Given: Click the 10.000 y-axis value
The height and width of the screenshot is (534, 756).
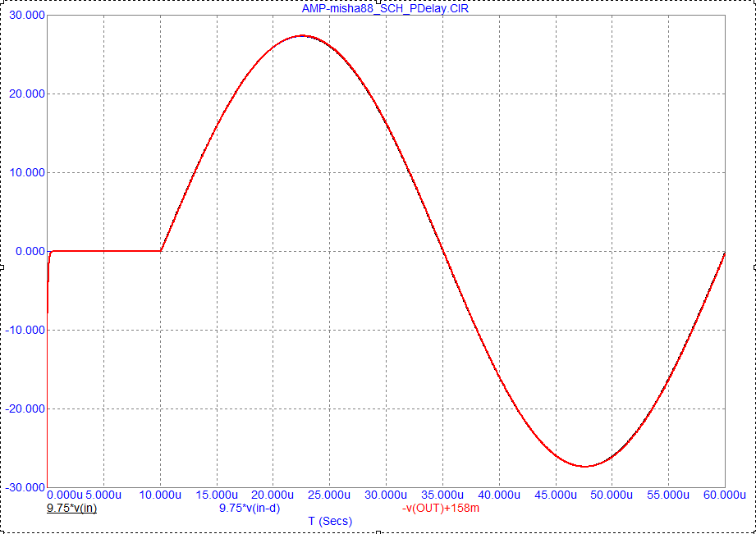Looking at the screenshot, I should [x=27, y=172].
